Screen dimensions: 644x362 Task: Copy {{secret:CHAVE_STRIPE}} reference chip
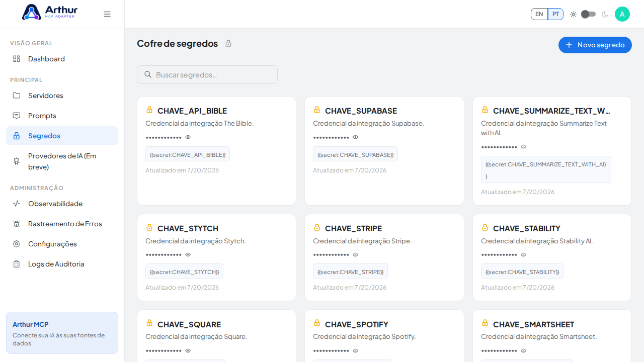tap(350, 271)
